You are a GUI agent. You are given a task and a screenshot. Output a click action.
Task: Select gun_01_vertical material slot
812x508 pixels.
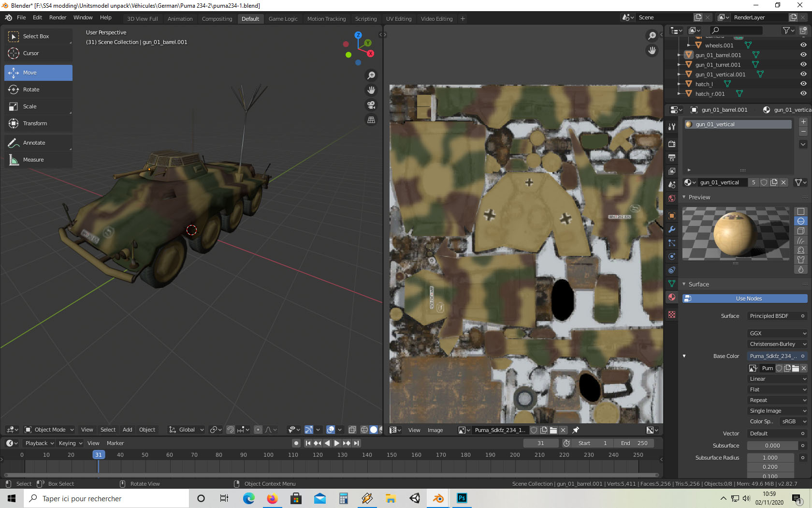[738, 124]
